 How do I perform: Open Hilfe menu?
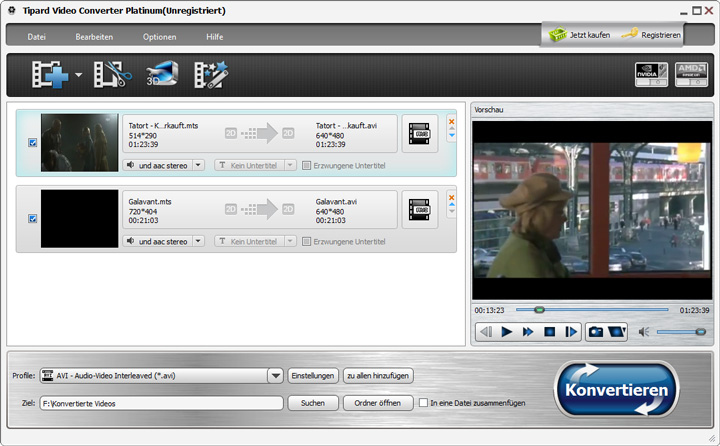point(214,37)
